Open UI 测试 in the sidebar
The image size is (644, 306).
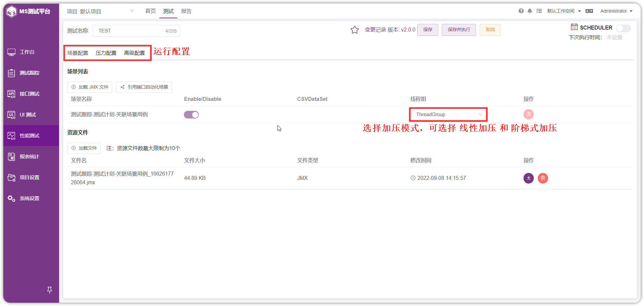(x=31, y=115)
